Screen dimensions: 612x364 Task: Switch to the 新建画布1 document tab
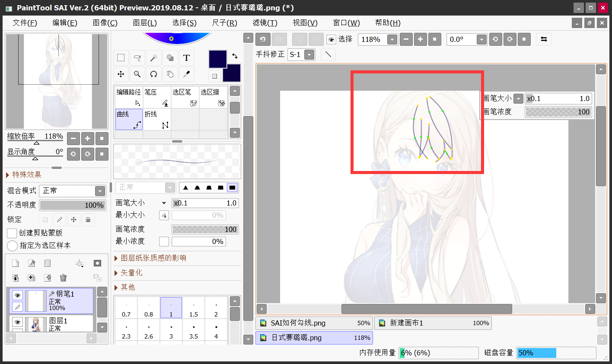point(433,323)
